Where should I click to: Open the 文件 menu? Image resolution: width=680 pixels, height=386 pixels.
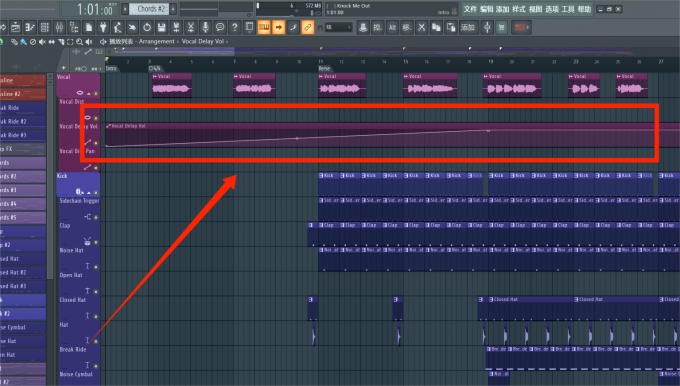[470, 9]
